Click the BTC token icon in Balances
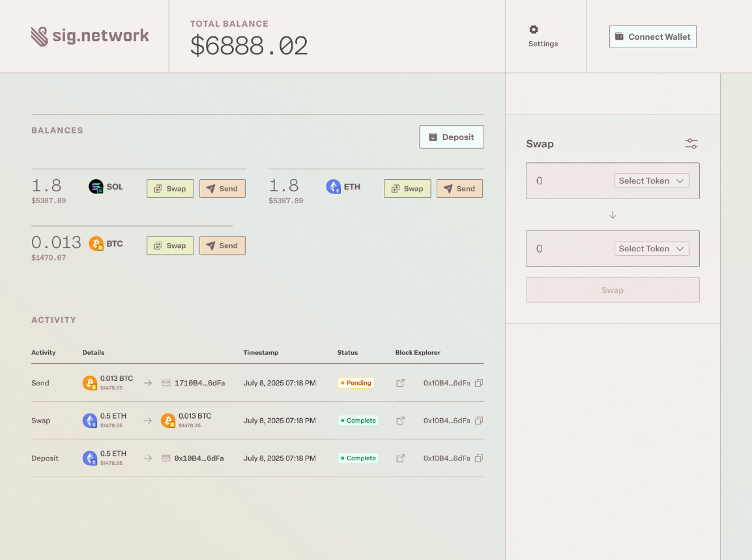The width and height of the screenshot is (752, 560). click(96, 244)
